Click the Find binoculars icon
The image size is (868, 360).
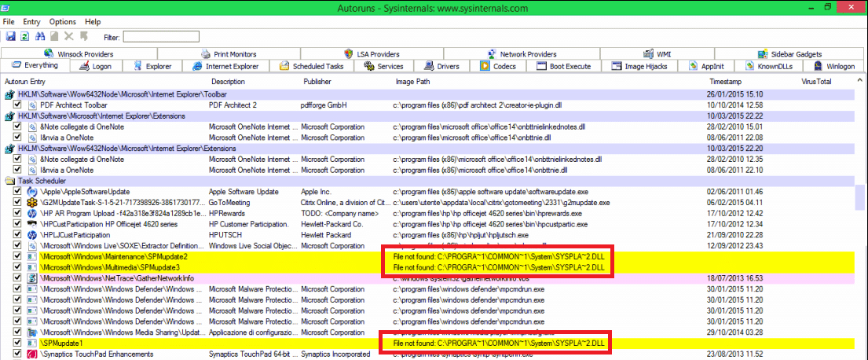tap(40, 37)
